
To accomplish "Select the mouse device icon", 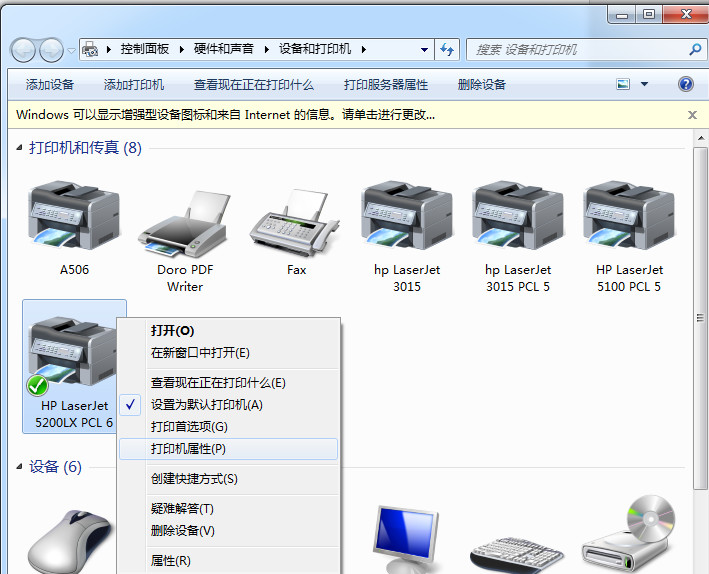I will (x=71, y=542).
